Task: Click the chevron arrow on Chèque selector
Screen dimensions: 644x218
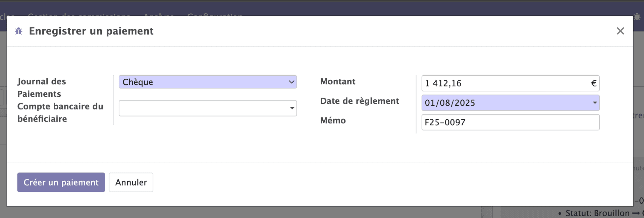Action: click(x=291, y=82)
